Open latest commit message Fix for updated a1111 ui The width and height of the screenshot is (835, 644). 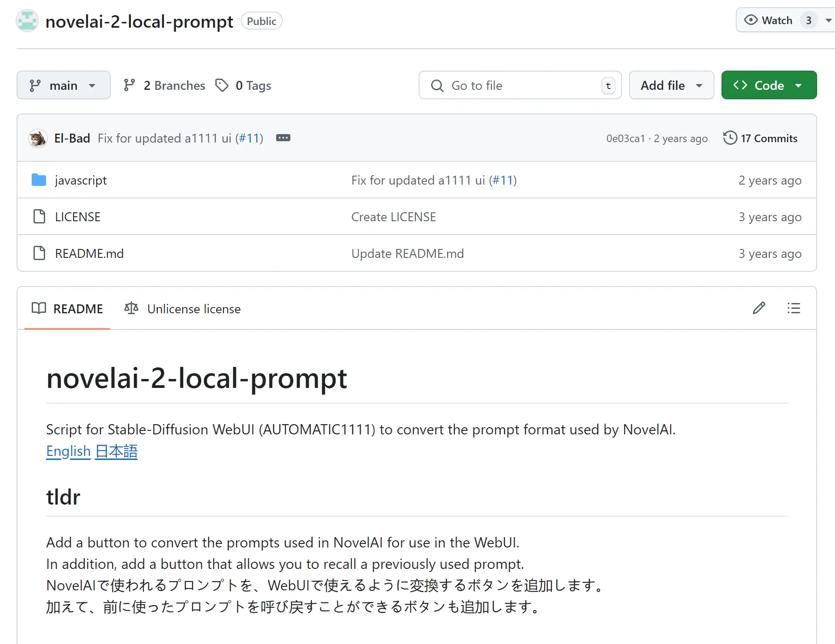164,138
